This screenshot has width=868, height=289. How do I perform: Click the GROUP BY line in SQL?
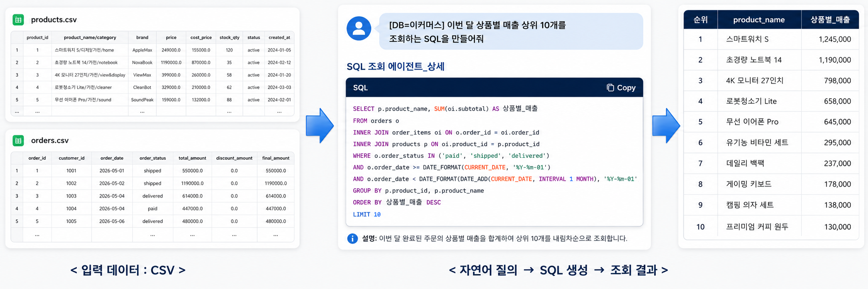coord(418,191)
